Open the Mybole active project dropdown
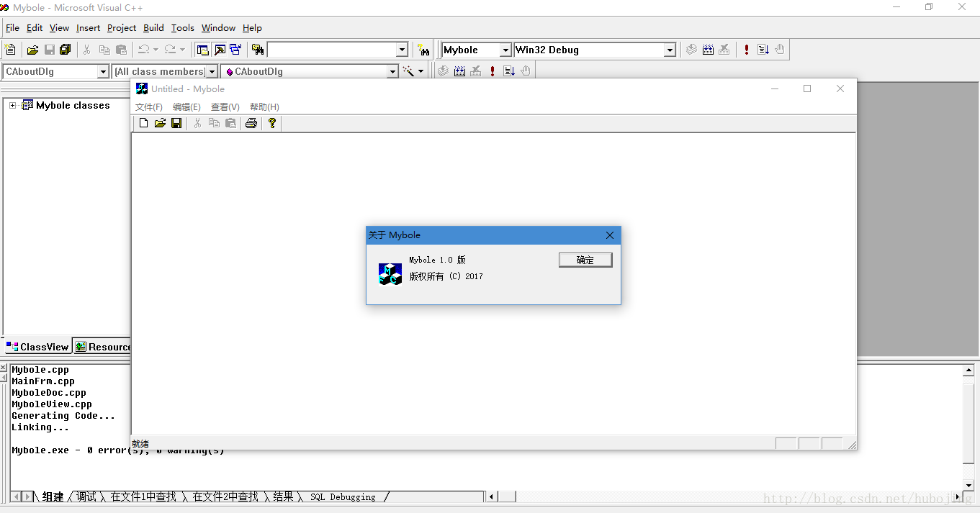980x513 pixels. tap(505, 50)
